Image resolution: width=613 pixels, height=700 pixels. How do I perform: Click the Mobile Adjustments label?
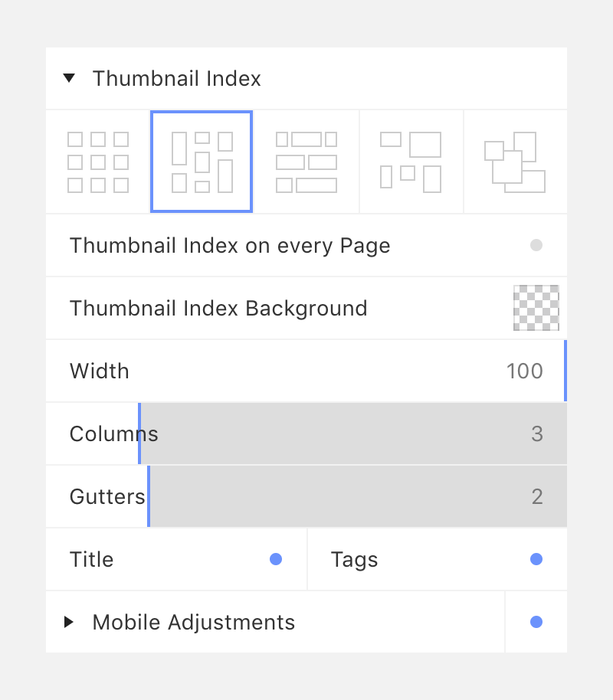coord(193,623)
